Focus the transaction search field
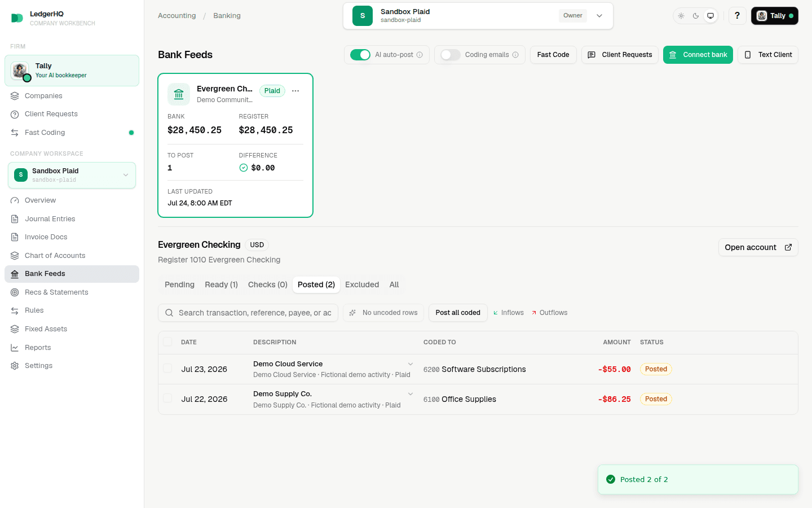This screenshot has height=508, width=812. pos(248,313)
